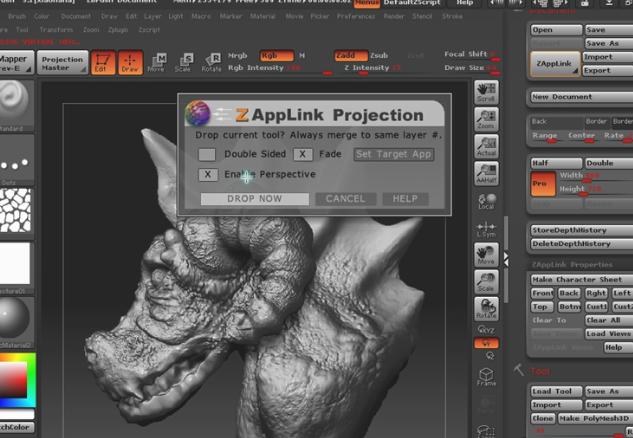Select the Draw mode button
This screenshot has width=633, height=438.
(130, 62)
